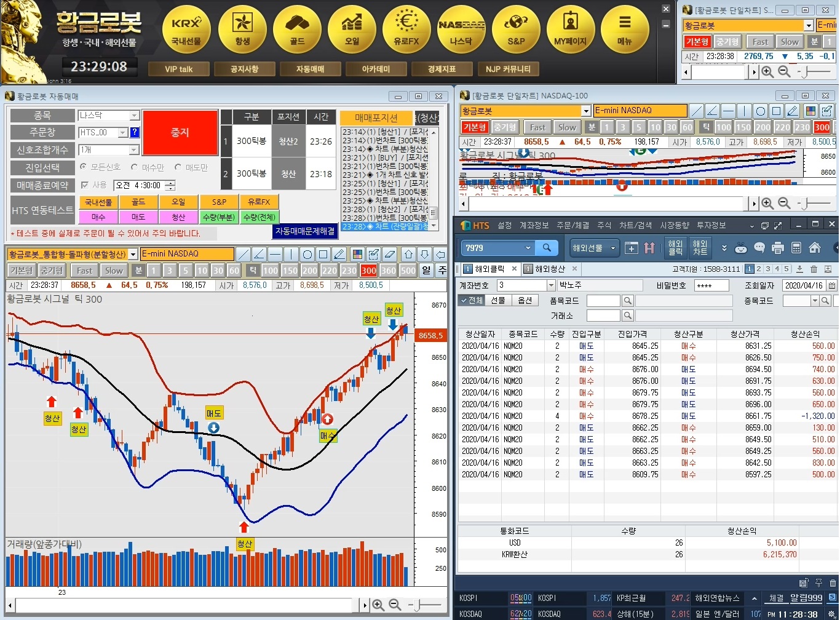Select the vertical line tool in main chart
The width and height of the screenshot is (840, 620).
tap(291, 254)
